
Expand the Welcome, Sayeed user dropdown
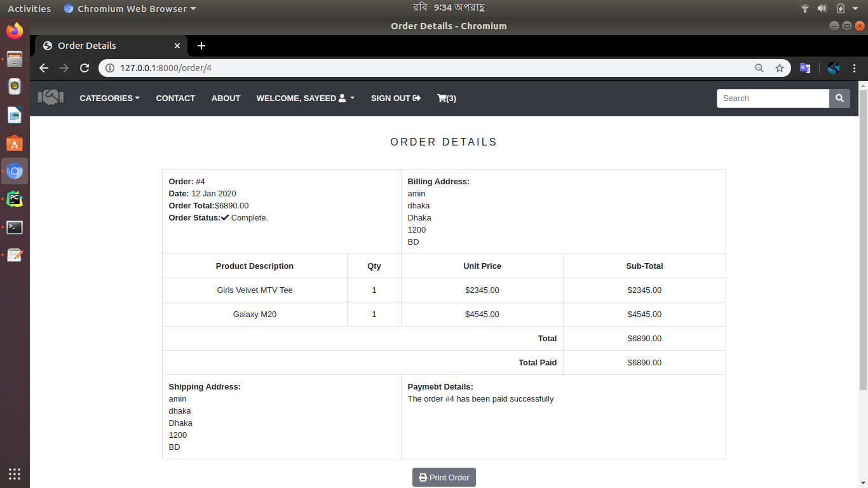click(x=306, y=98)
